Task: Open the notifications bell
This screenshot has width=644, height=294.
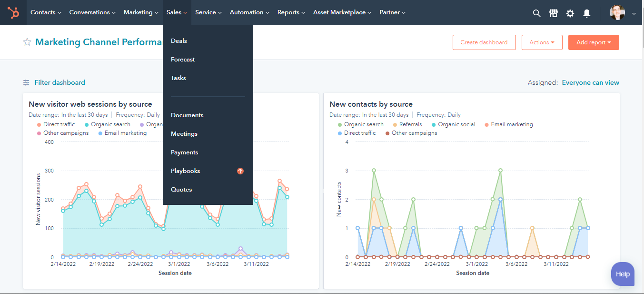Action: pos(586,13)
